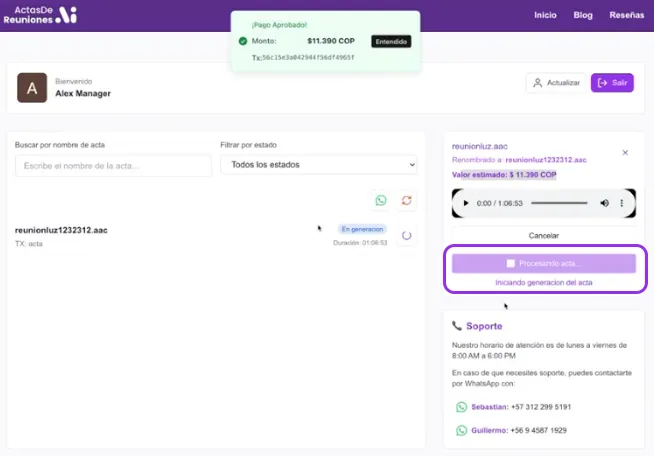Click the audio player seek bar
Viewport: 654px width, 456px height.
point(558,204)
